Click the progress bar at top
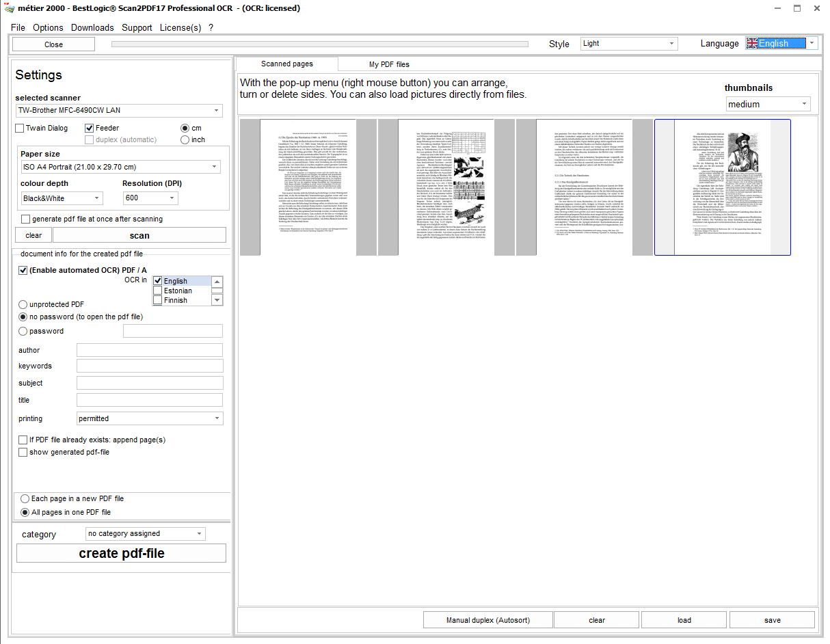 pyautogui.click(x=320, y=44)
